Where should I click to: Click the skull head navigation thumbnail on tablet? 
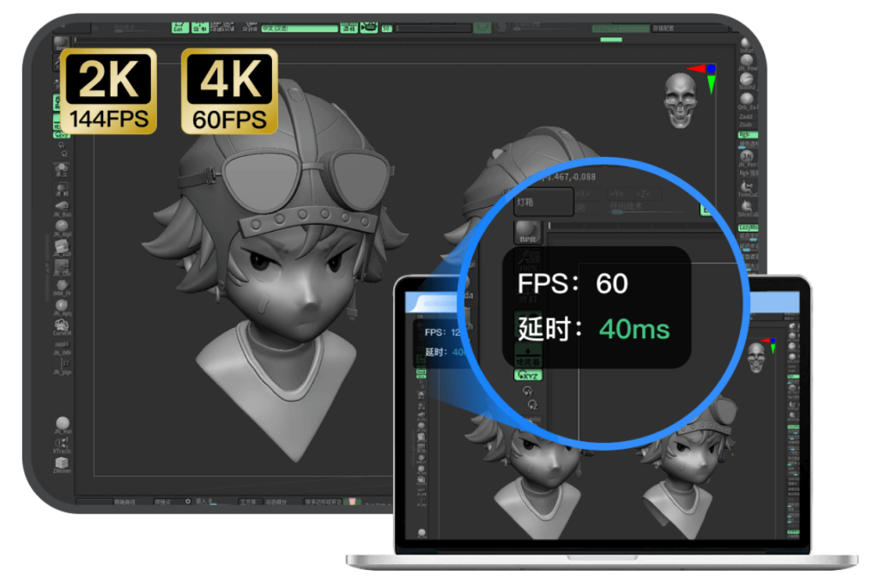pos(681,100)
